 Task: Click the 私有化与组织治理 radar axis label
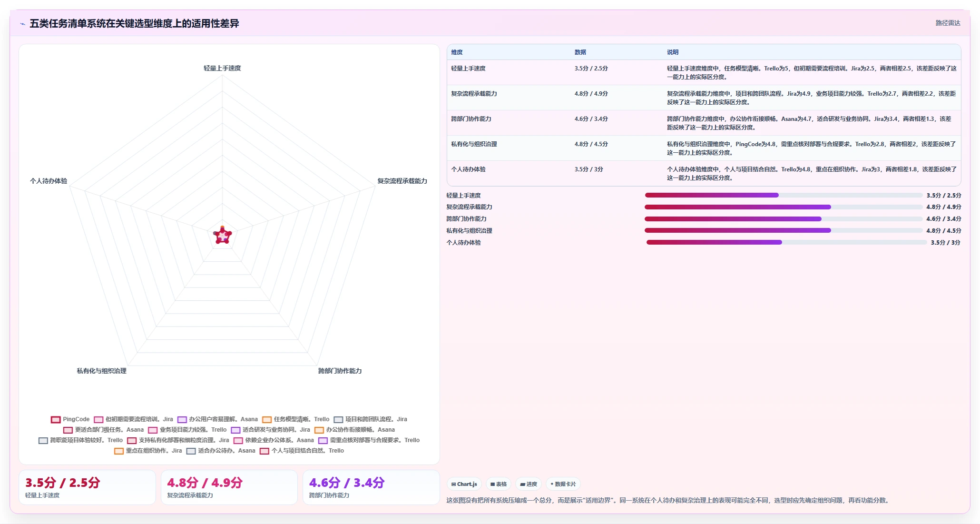102,371
